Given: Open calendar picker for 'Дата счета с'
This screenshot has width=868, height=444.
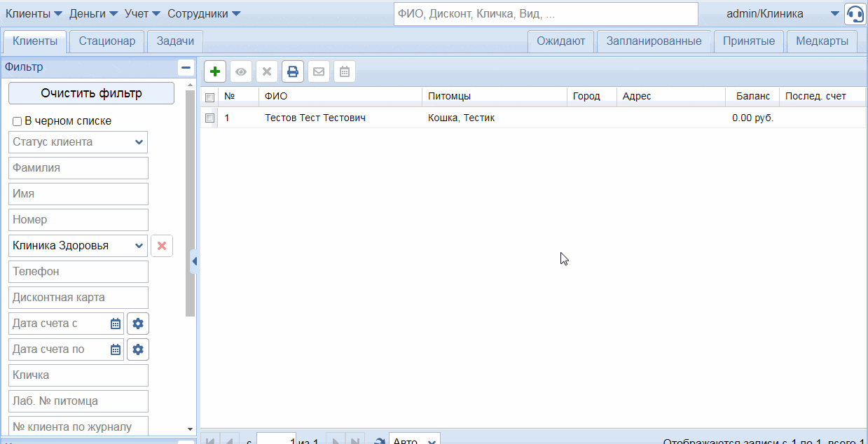Looking at the screenshot, I should [x=116, y=324].
